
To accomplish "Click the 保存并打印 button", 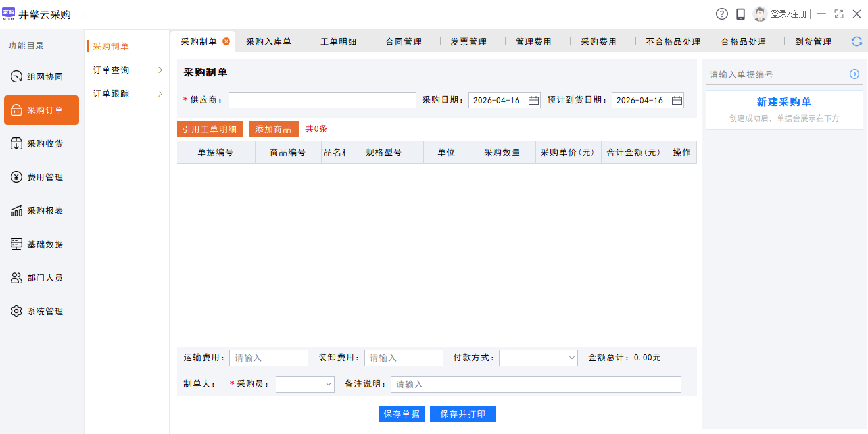I will (x=463, y=414).
